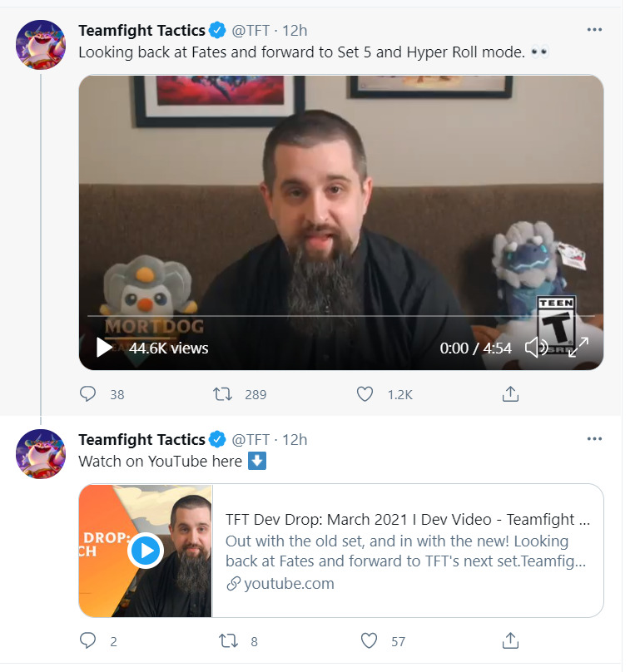Viewport: 640px width, 672px height.
Task: Open Teamfight Tactics profile from first tweet name
Action: tap(141, 31)
